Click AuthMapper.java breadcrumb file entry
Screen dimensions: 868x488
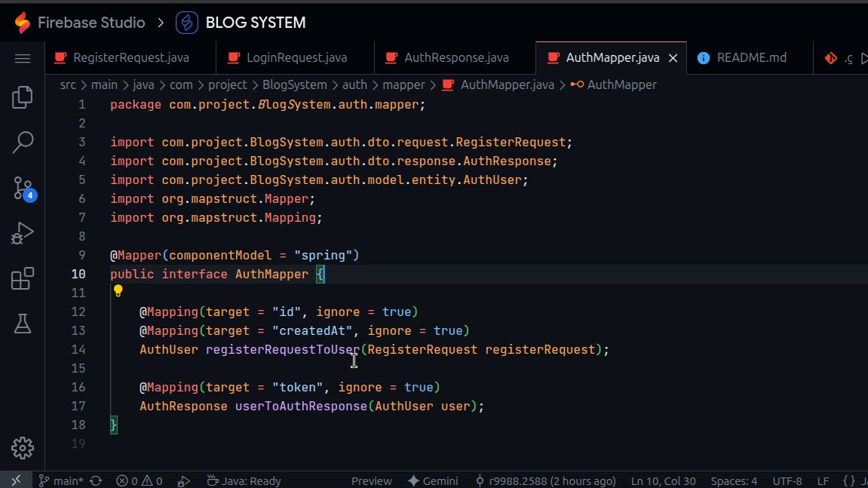[498, 84]
